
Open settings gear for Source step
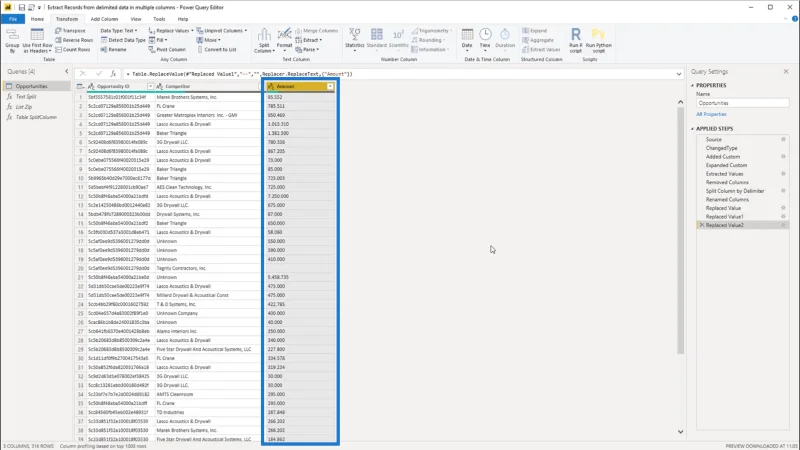783,139
